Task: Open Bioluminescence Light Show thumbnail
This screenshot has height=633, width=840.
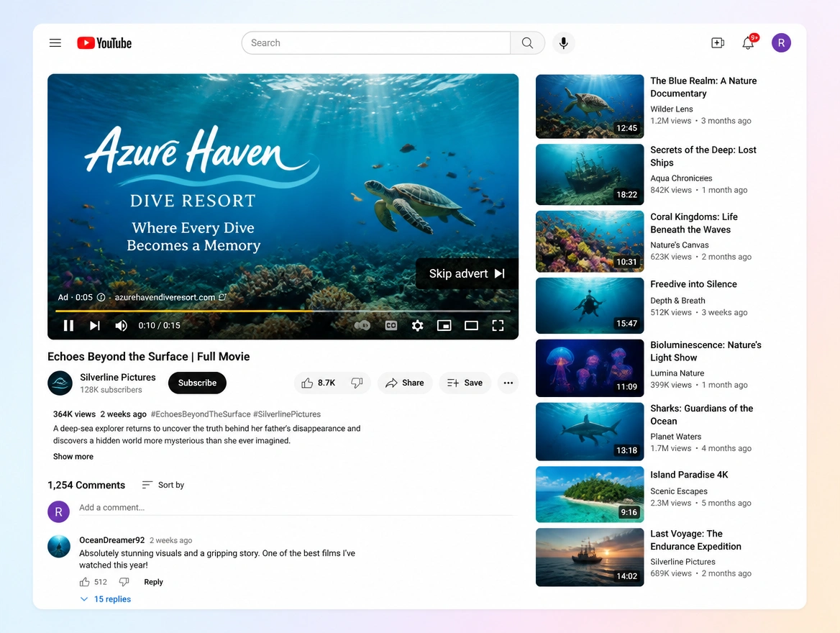Action: click(x=590, y=368)
